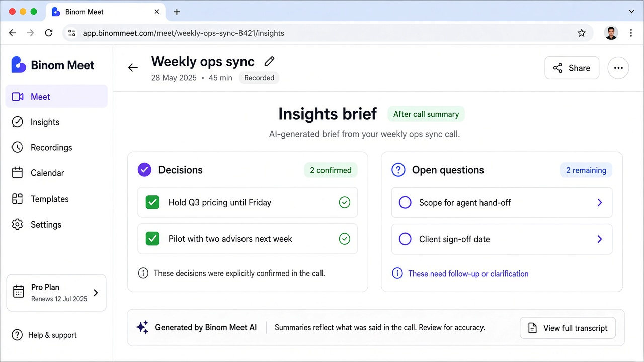Bookmark this page with the star icon
The image size is (644, 362).
[582, 33]
